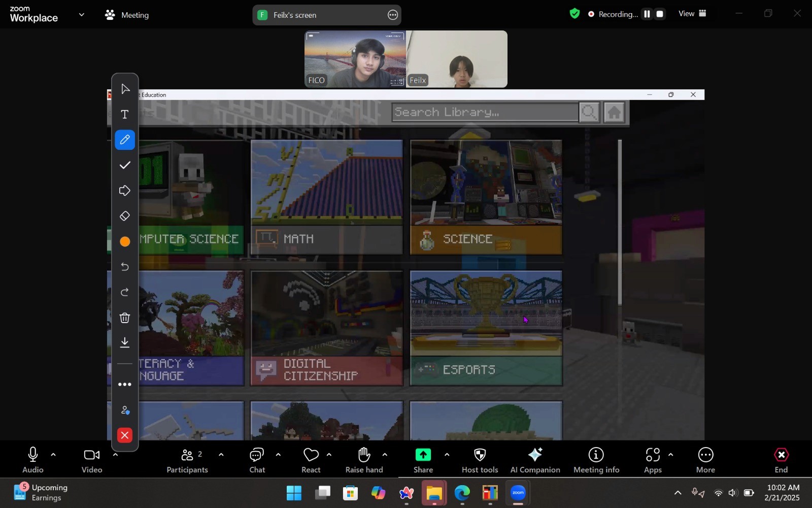Save annotations with download icon

tap(125, 343)
